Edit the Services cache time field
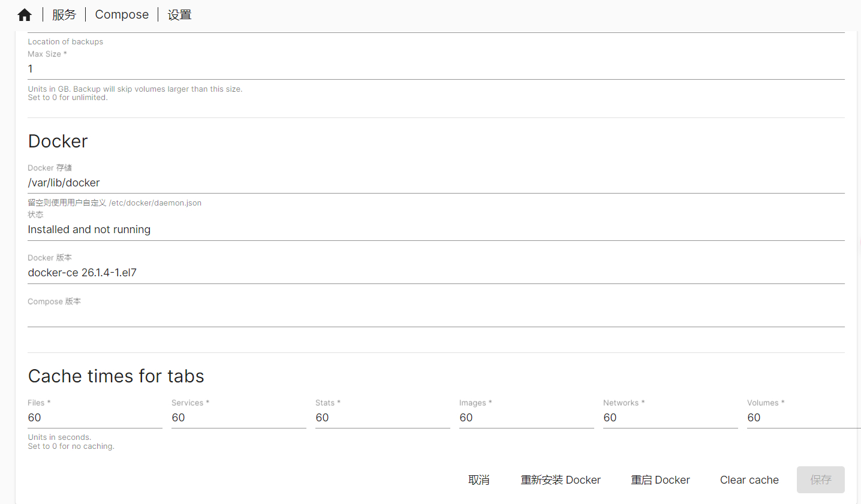This screenshot has height=504, width=861. pyautogui.click(x=239, y=418)
